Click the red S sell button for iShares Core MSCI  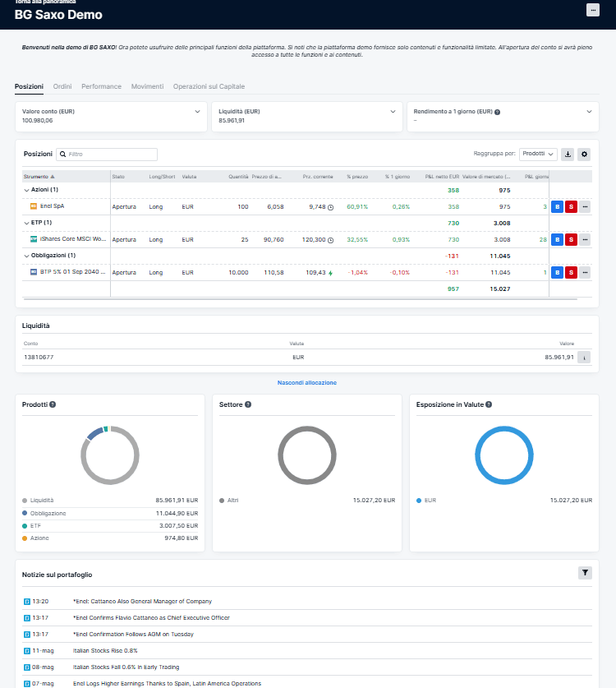[571, 239]
